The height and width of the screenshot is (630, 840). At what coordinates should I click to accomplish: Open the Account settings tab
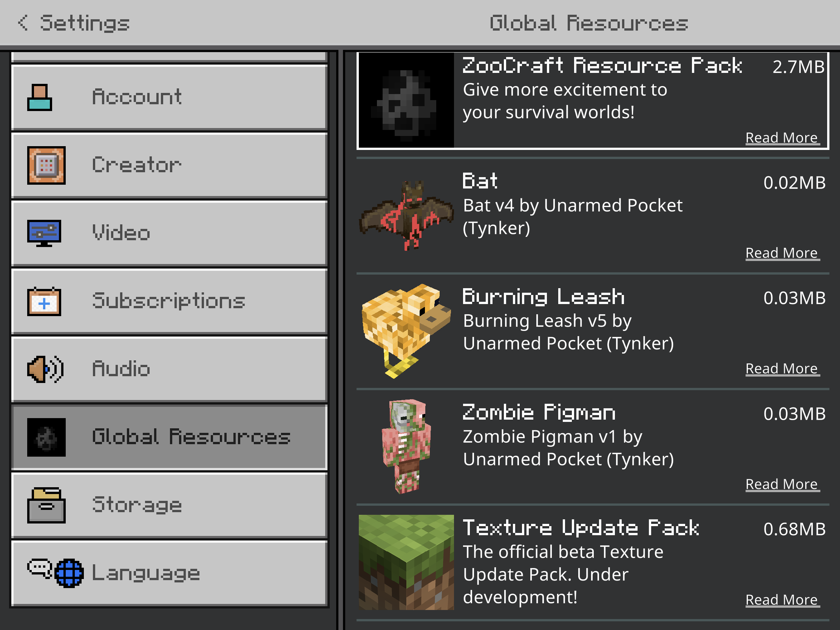(169, 97)
